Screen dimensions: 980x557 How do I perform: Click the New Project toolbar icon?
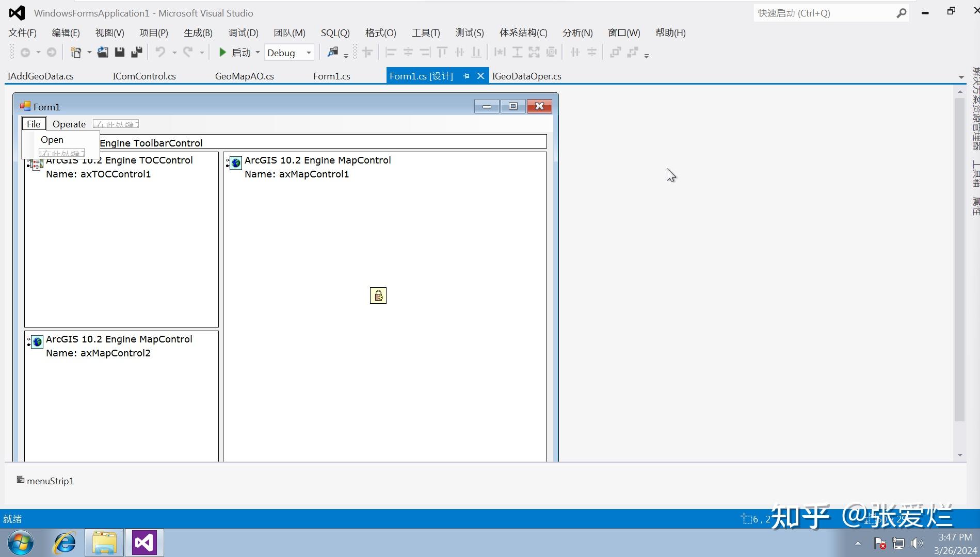click(76, 53)
